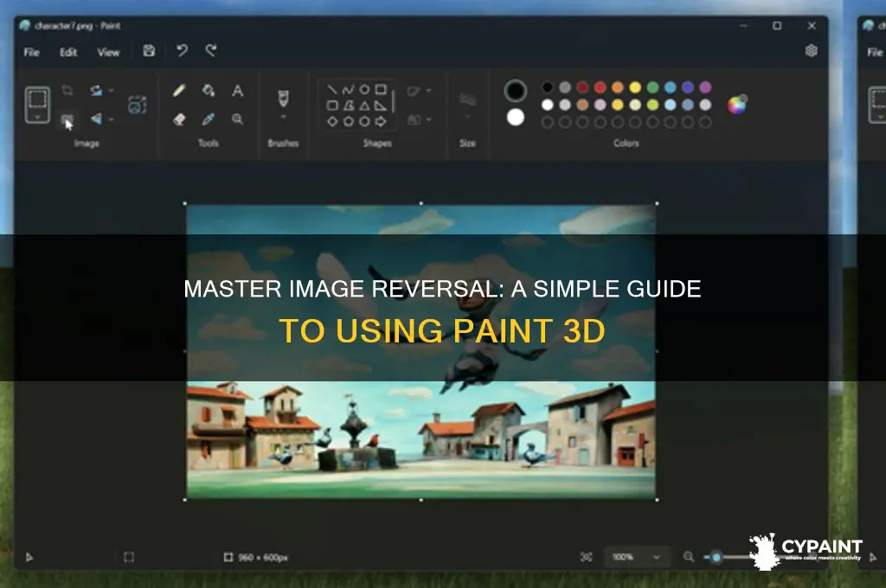Open the Settings gear

(x=811, y=51)
